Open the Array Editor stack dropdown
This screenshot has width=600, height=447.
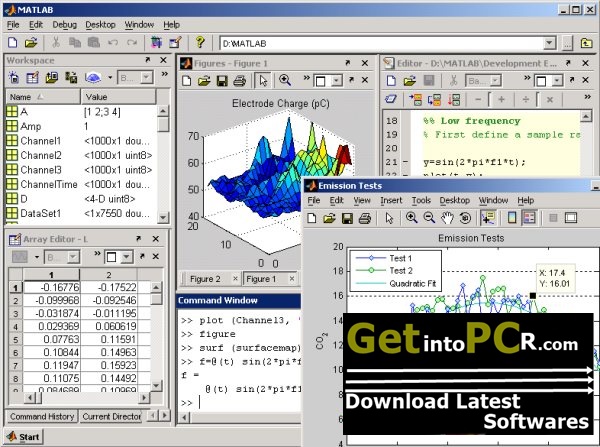click(73, 257)
